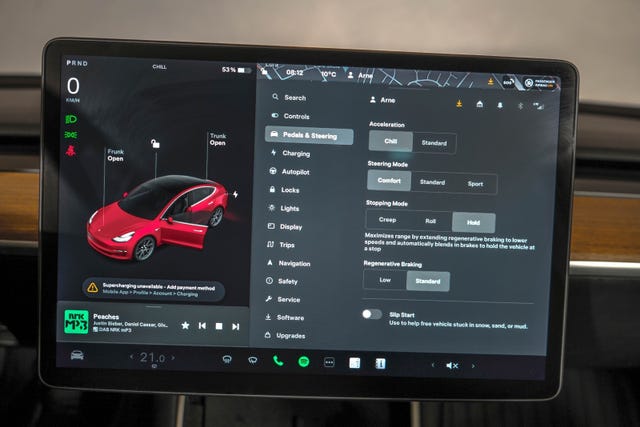640x427 pixels.
Task: Tap the passenger airbag indicator
Action: pos(540,83)
